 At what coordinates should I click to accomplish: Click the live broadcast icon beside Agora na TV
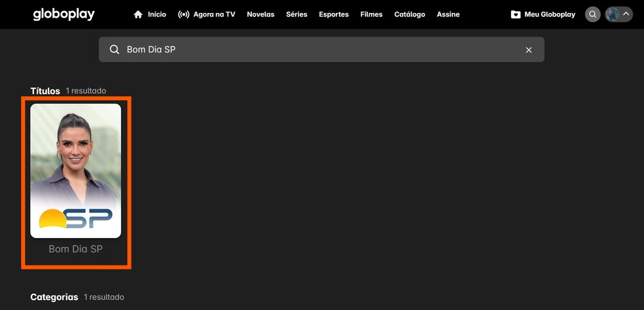click(x=183, y=14)
